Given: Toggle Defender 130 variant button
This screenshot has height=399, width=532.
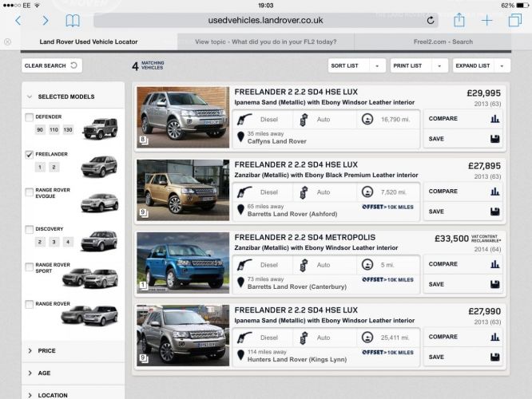Looking at the screenshot, I should (68, 130).
